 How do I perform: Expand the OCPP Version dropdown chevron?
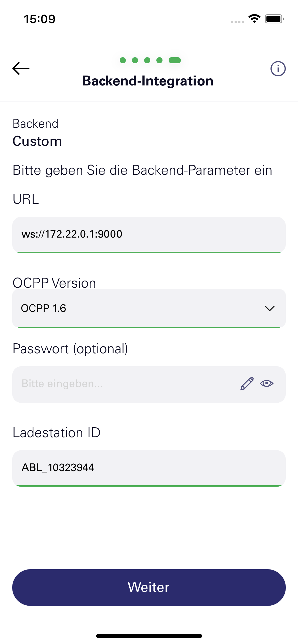pyautogui.click(x=270, y=309)
